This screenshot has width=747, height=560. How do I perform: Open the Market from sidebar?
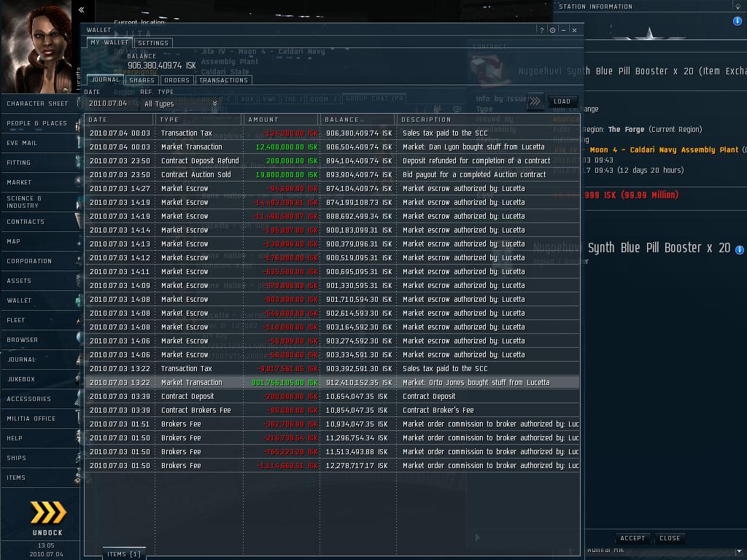[x=41, y=182]
